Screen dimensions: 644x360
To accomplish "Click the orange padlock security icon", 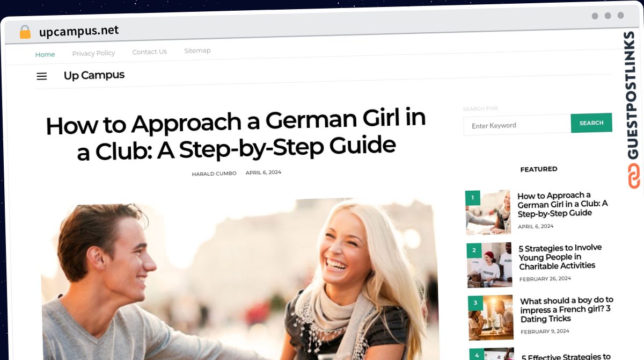I will pos(25,32).
